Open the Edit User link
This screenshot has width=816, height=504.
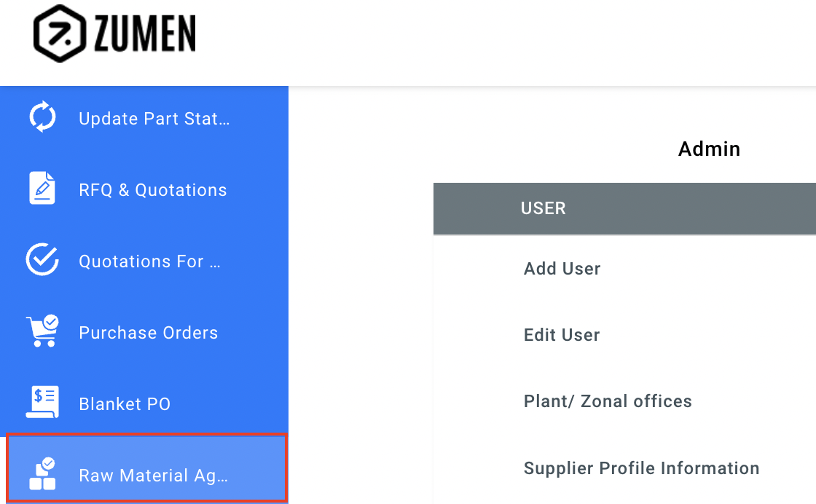click(562, 335)
